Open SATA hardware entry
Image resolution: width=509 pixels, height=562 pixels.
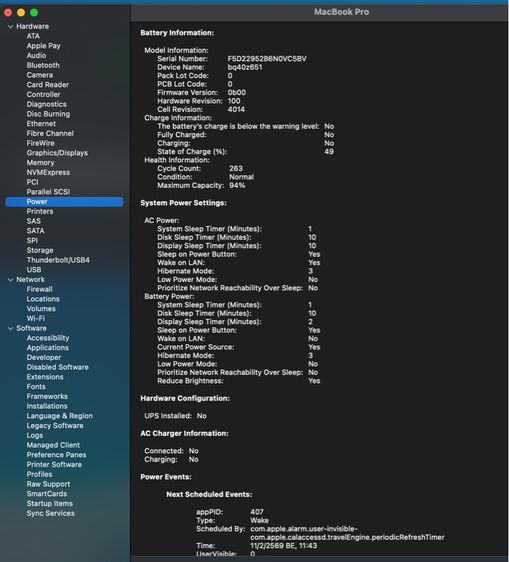(35, 231)
